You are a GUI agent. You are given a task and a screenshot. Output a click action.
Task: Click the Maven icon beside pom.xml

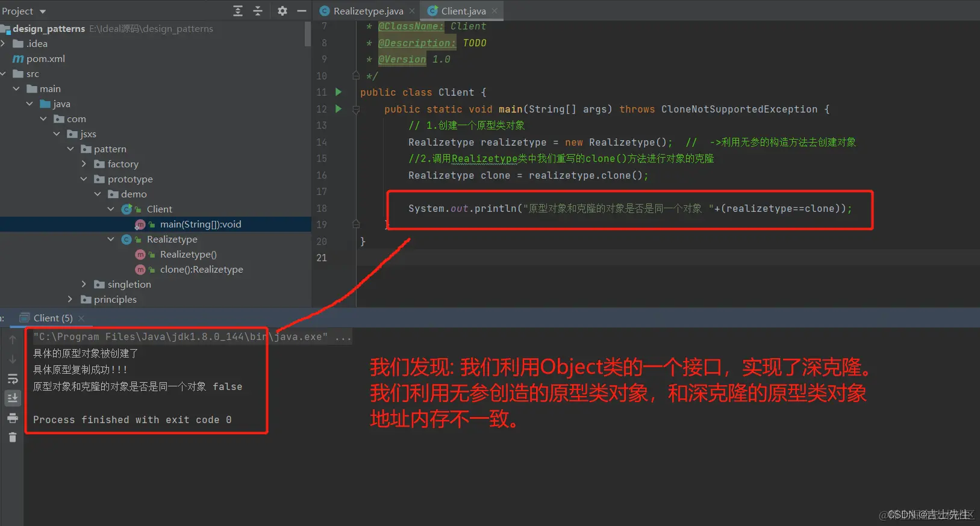18,58
